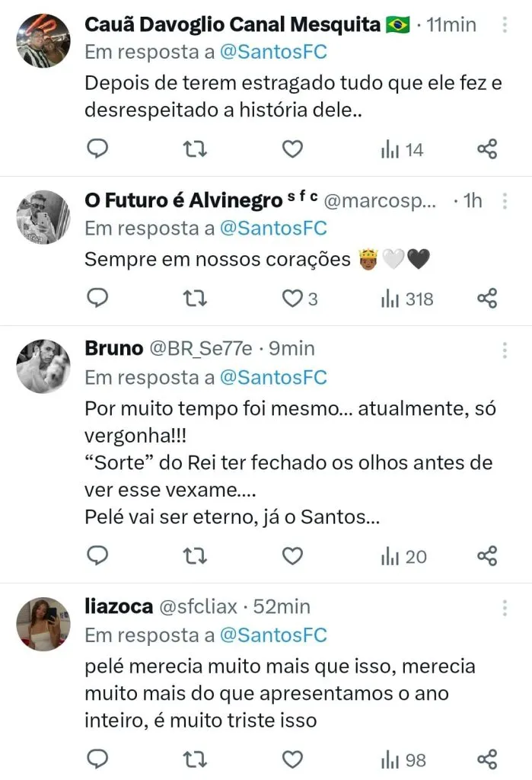Like Cauã Davoglio's tweet
The width and height of the screenshot is (532, 780).
click(293, 149)
